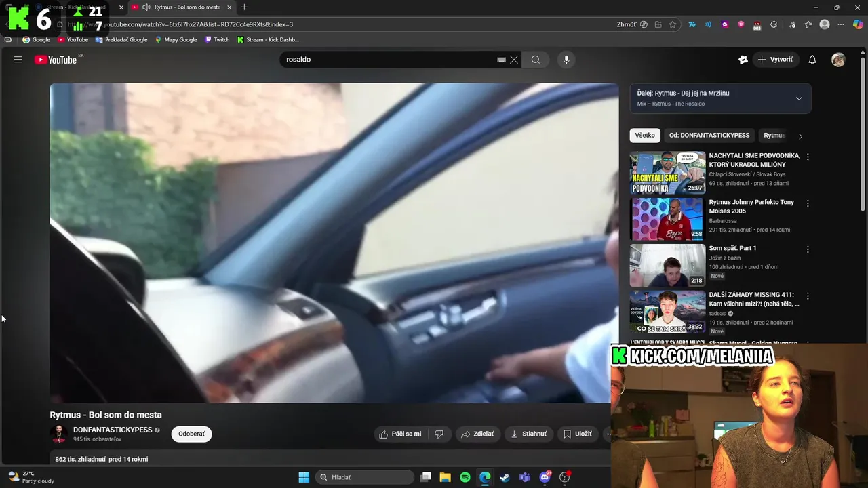Open a new browser tab
This screenshot has height=488, width=868.
pyautogui.click(x=244, y=7)
